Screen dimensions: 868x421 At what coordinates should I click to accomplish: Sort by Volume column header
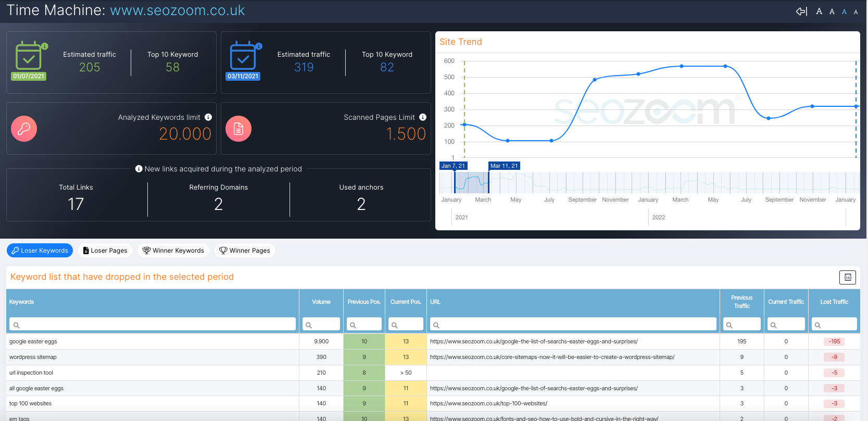click(321, 302)
